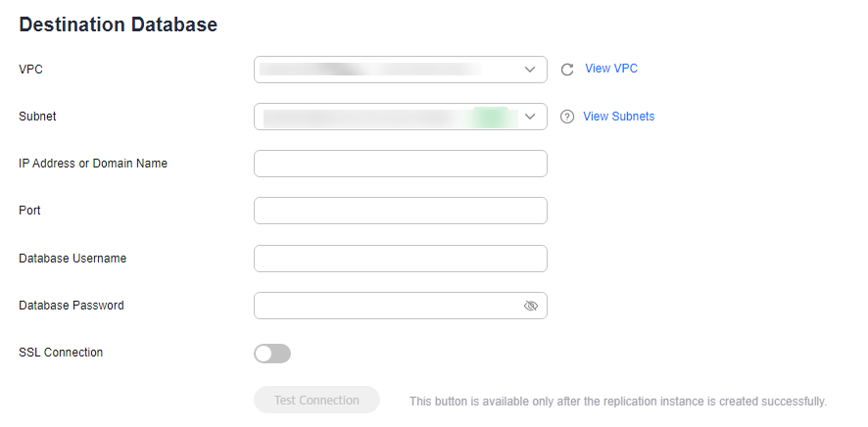Expand the Subnet dropdown chevron
Screen dimensions: 868x427
530,117
